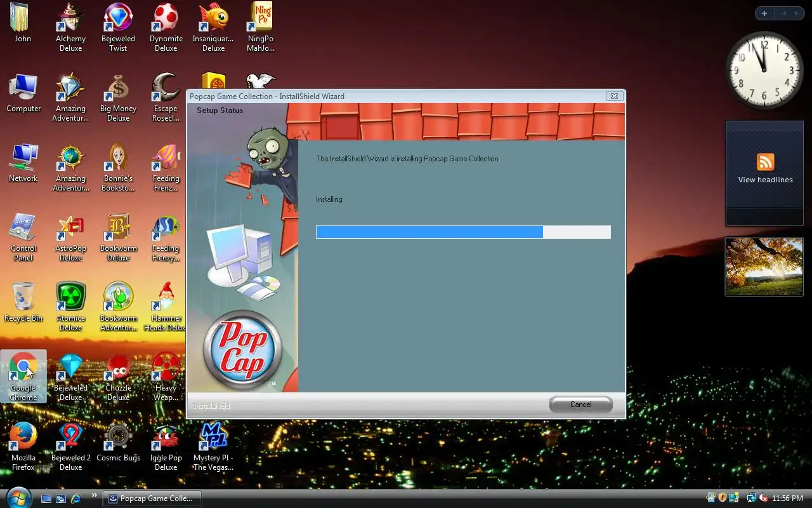812x508 pixels.
Task: Click Switch Between Windows quick launch icon
Action: point(61,498)
